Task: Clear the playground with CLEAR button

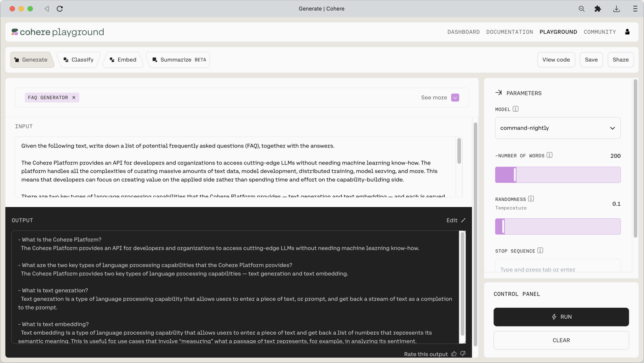Action: click(561, 340)
